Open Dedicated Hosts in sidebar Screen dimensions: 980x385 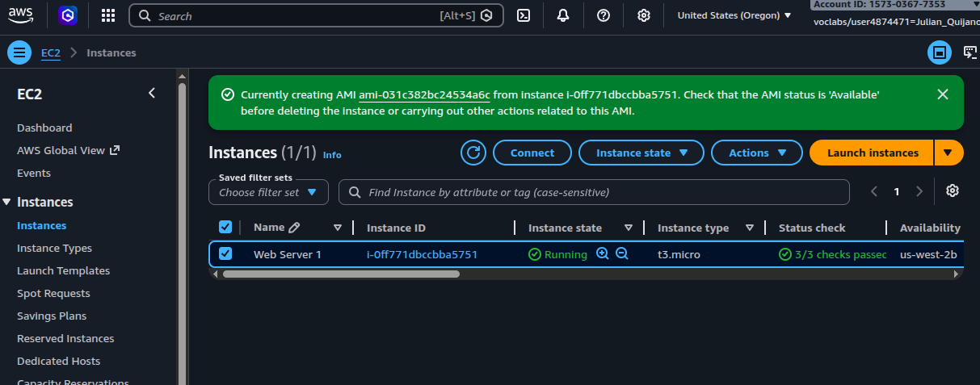coord(59,361)
